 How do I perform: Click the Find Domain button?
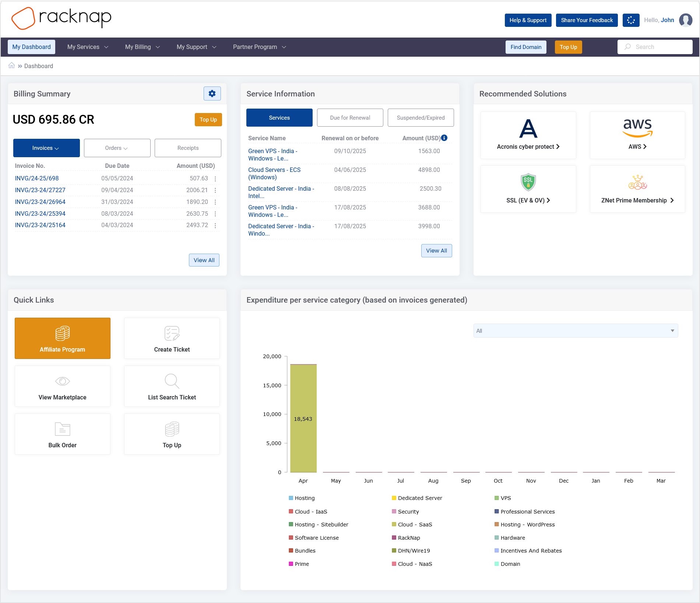(x=526, y=47)
